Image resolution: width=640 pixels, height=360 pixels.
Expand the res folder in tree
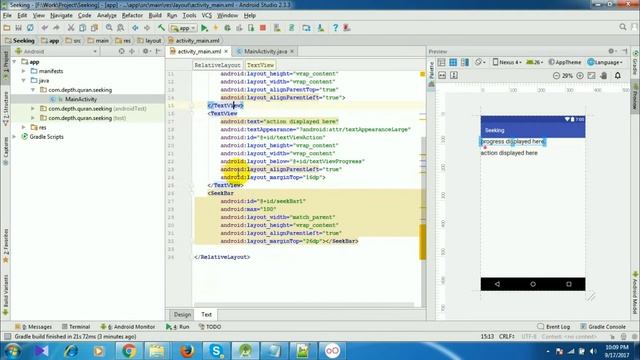pyautogui.click(x=24, y=127)
